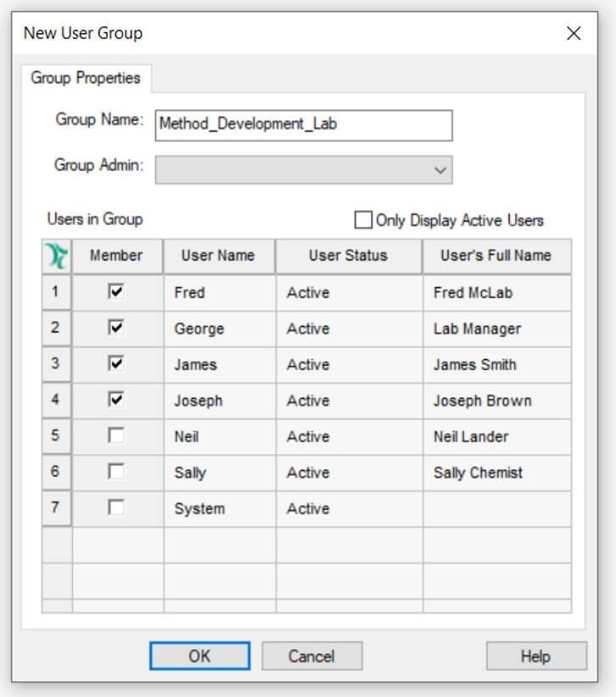The width and height of the screenshot is (616, 697).
Task: Uncheck Fred's Member checkbox
Action: click(x=116, y=291)
